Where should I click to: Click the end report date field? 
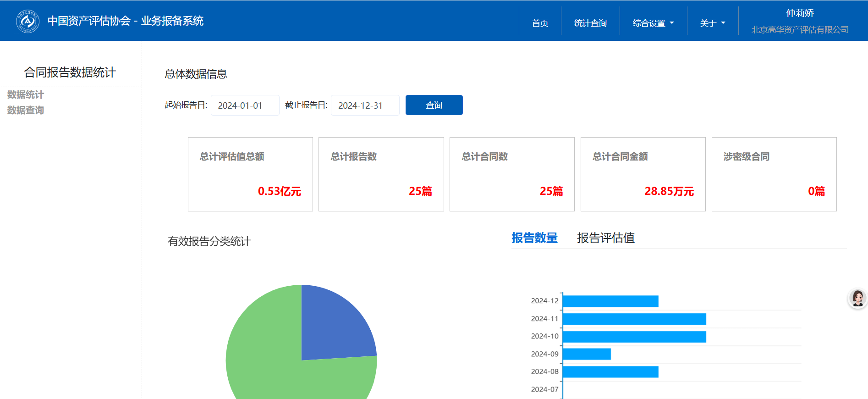pos(365,105)
